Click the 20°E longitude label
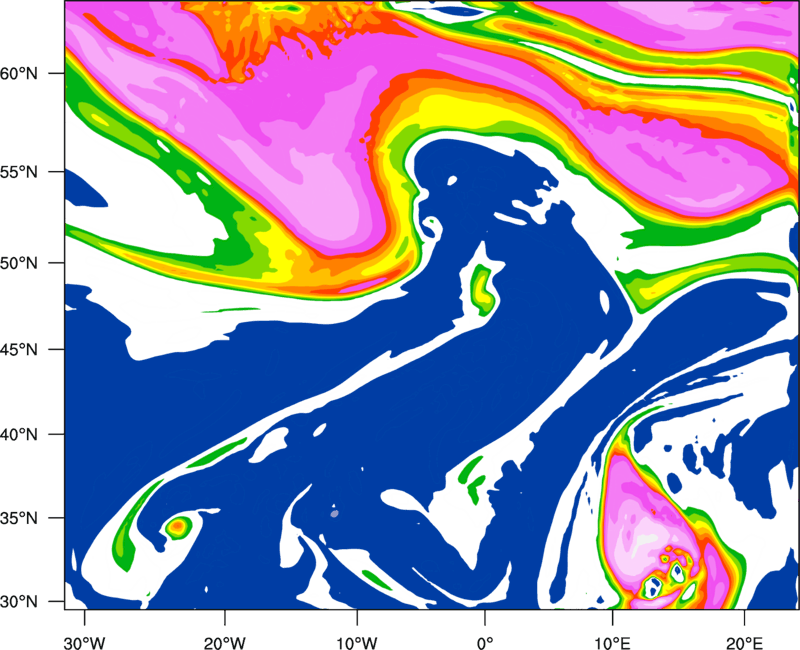Image resolution: width=800 pixels, height=650 pixels. pos(744,643)
